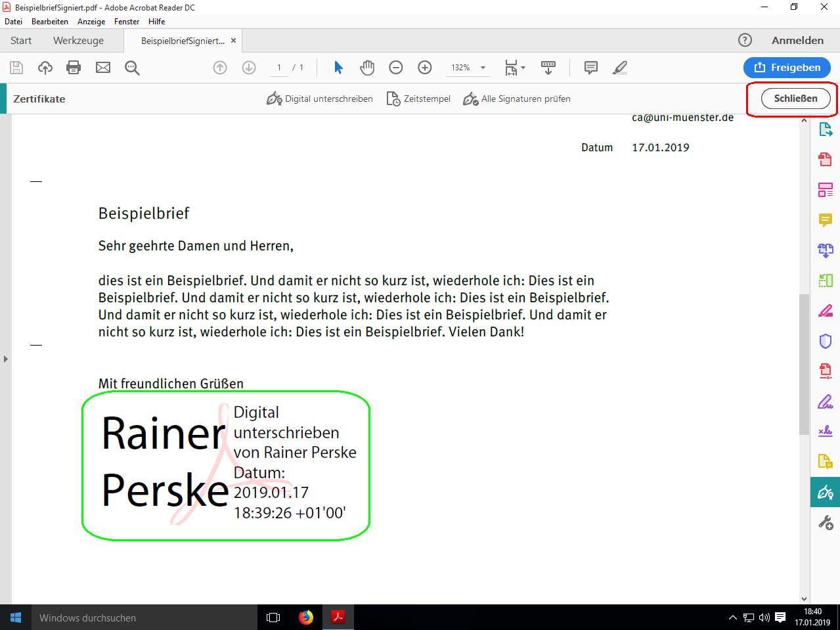Select the Hand pan tool

click(367, 68)
